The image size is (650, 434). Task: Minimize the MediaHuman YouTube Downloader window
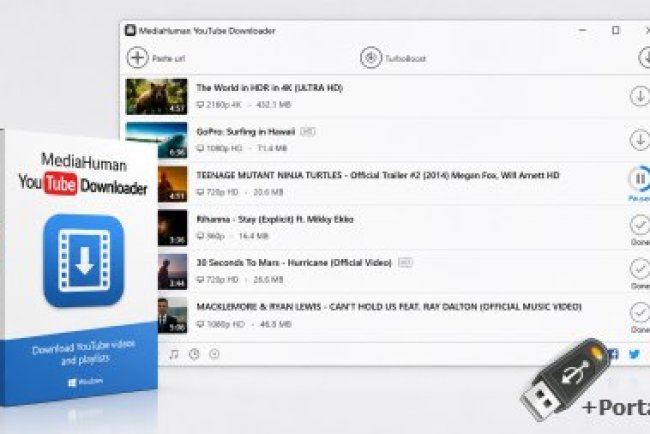583,30
